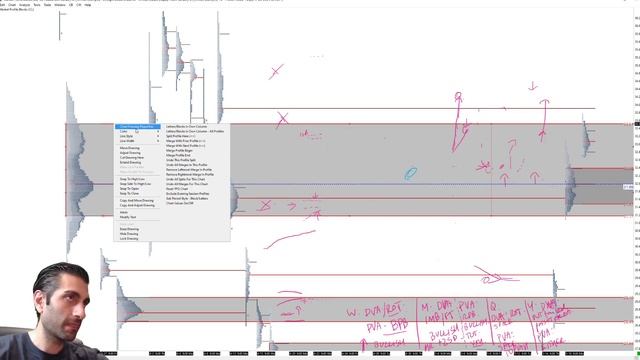This screenshot has height=360, width=640.
Task: Select Split Profile Here
Action: pyautogui.click(x=181, y=136)
